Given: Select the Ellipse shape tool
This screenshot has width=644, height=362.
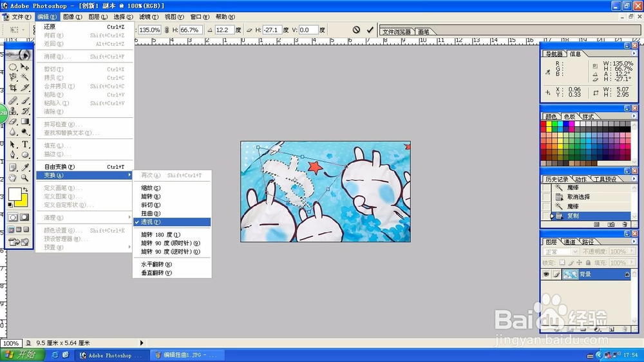Looking at the screenshot, I should tap(25, 155).
